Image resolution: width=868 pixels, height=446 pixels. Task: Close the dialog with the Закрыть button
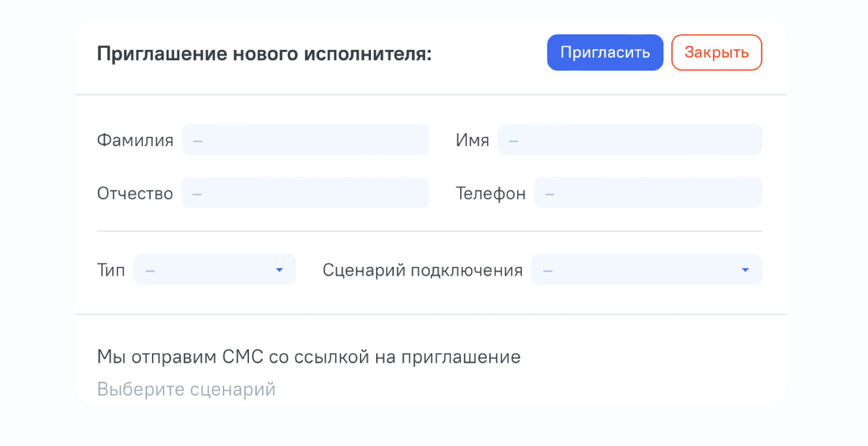point(716,53)
